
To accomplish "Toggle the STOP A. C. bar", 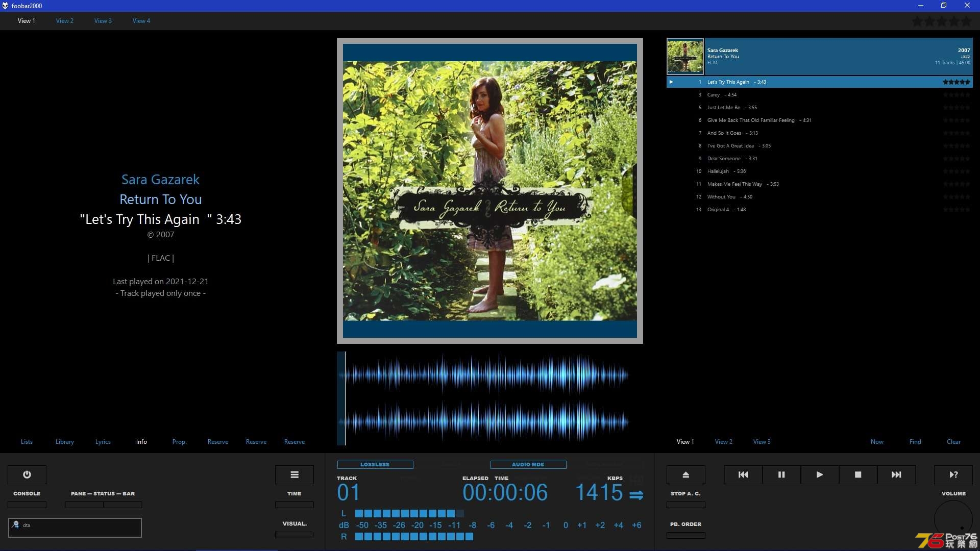I will [686, 505].
